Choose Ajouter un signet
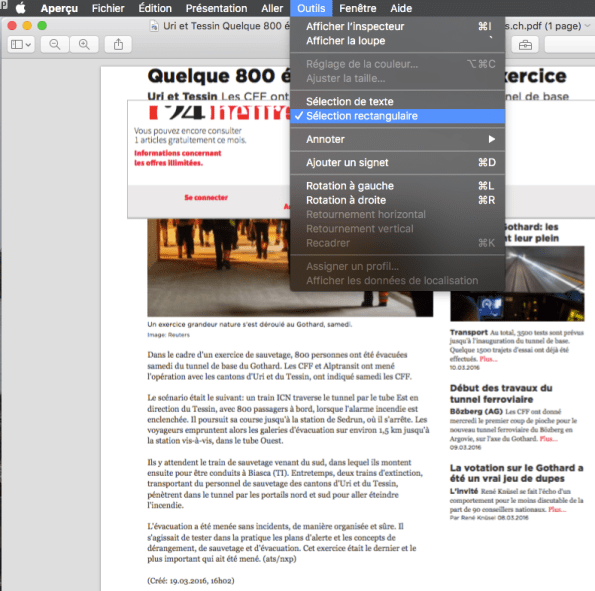 [x=397, y=162]
